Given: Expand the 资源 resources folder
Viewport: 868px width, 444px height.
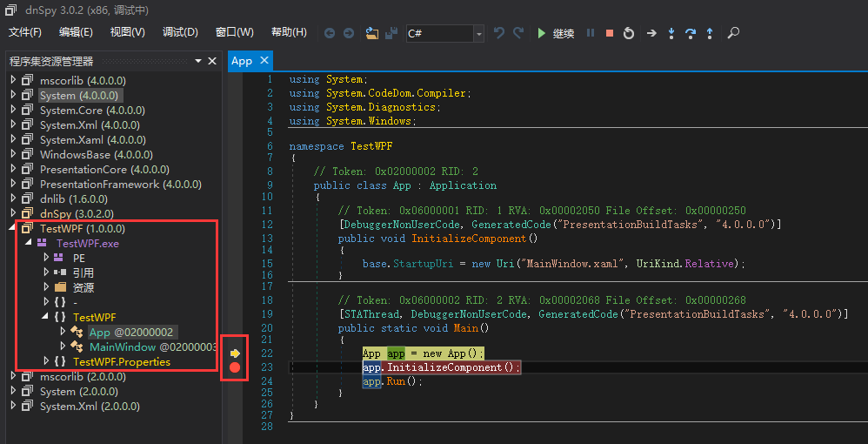Looking at the screenshot, I should pos(46,287).
